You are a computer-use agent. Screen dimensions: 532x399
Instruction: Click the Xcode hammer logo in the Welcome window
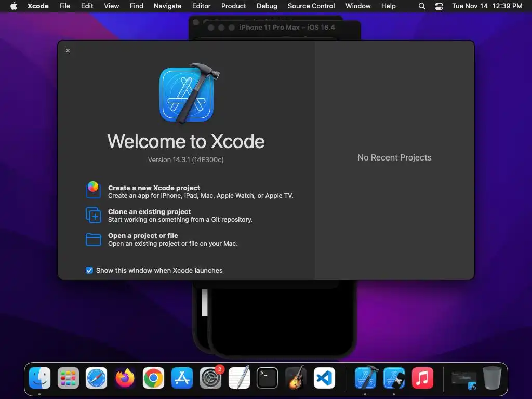tap(189, 94)
